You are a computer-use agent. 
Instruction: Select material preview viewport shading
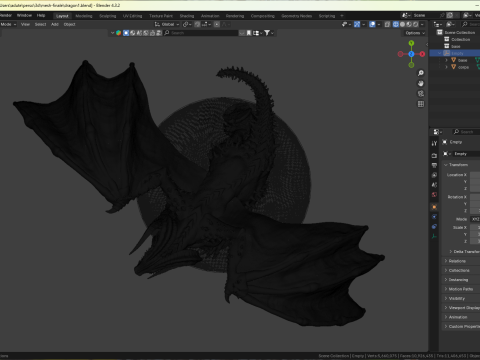(409, 24)
